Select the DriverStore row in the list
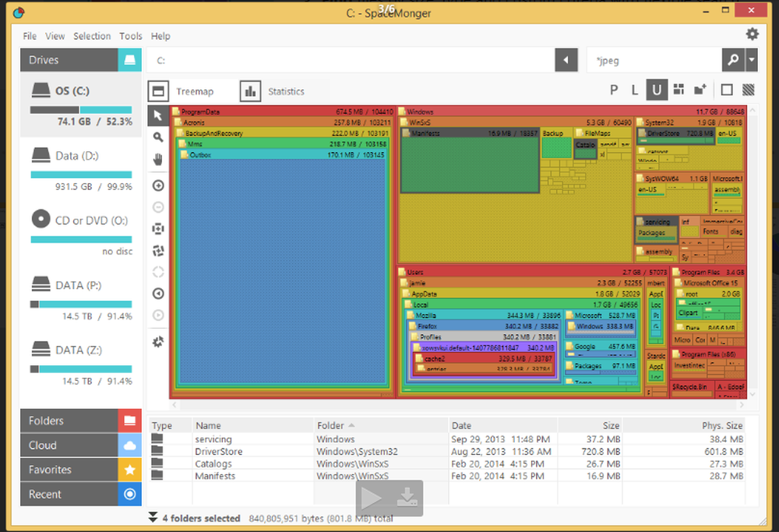This screenshot has height=532, width=779. [x=446, y=451]
